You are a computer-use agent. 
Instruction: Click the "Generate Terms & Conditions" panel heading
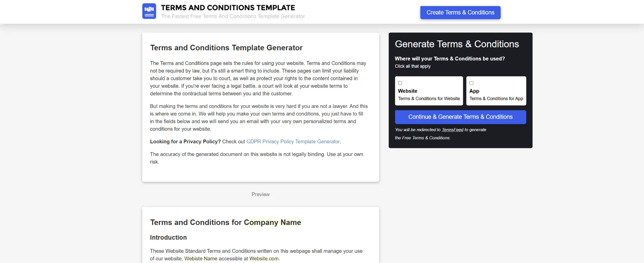(457, 44)
